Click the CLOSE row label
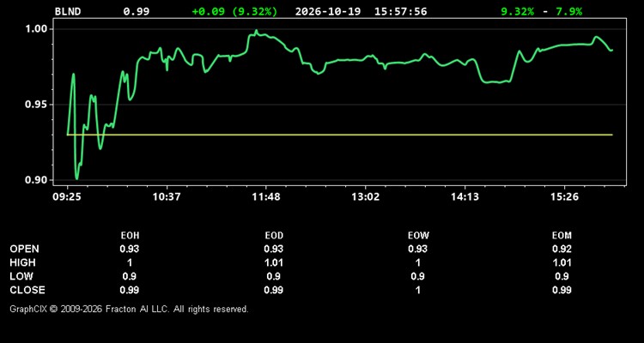Screen dimensions: 644x343 pyautogui.click(x=27, y=290)
